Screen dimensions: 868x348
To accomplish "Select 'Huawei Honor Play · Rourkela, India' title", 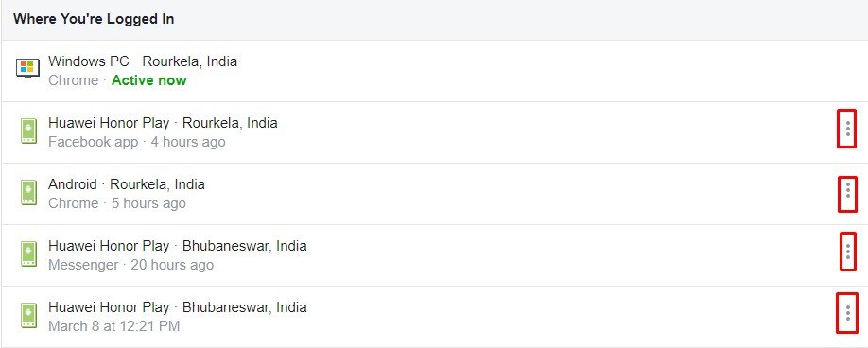I will (163, 123).
